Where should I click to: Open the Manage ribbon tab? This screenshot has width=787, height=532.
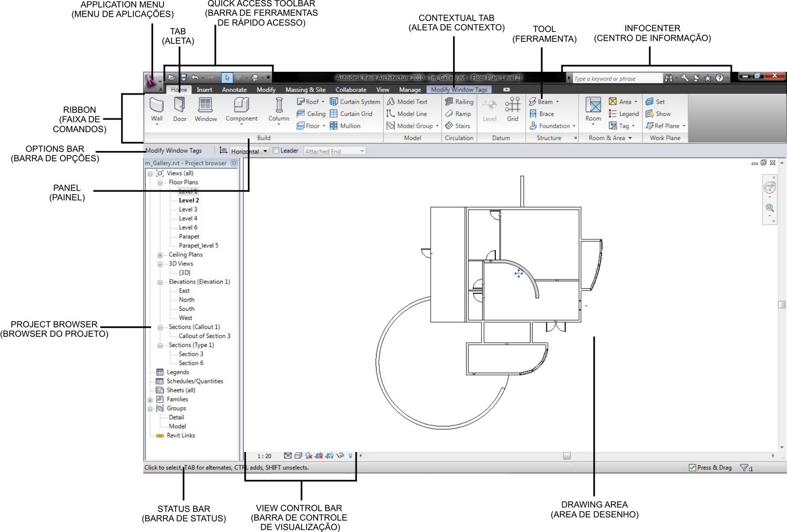coord(410,89)
